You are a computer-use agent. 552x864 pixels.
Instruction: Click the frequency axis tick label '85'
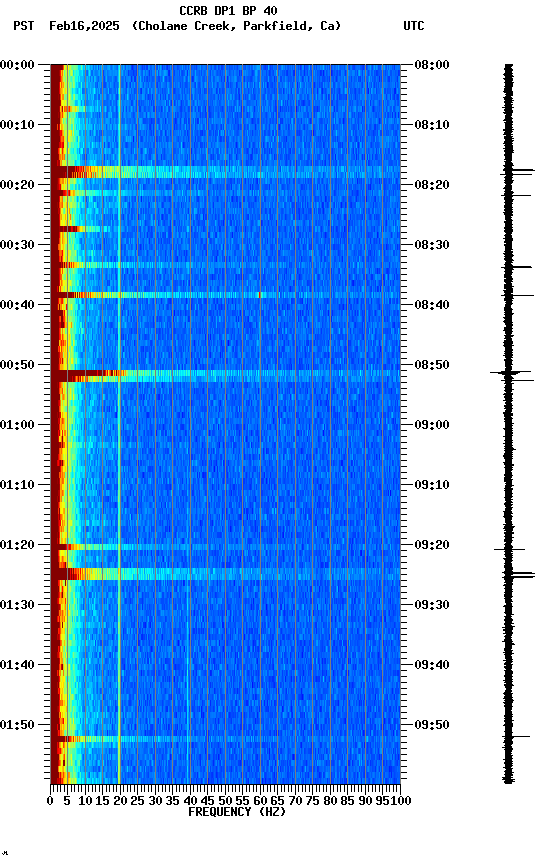348,802
